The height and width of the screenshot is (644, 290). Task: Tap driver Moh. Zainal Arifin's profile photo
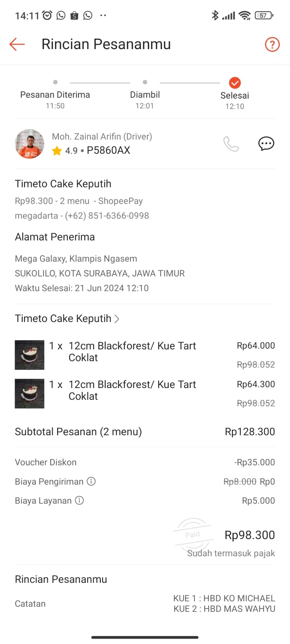coord(29,144)
